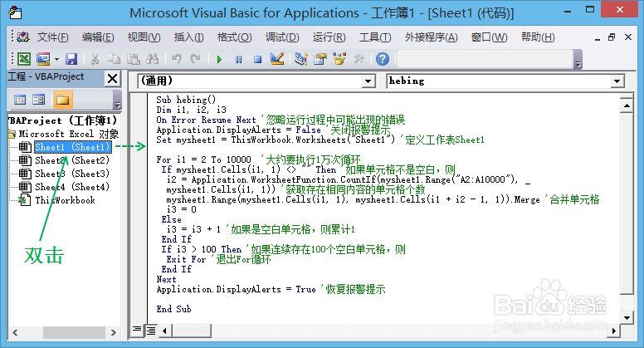644x348 pixels.
Task: Open the hebing procedure dropdown
Action: click(x=617, y=81)
